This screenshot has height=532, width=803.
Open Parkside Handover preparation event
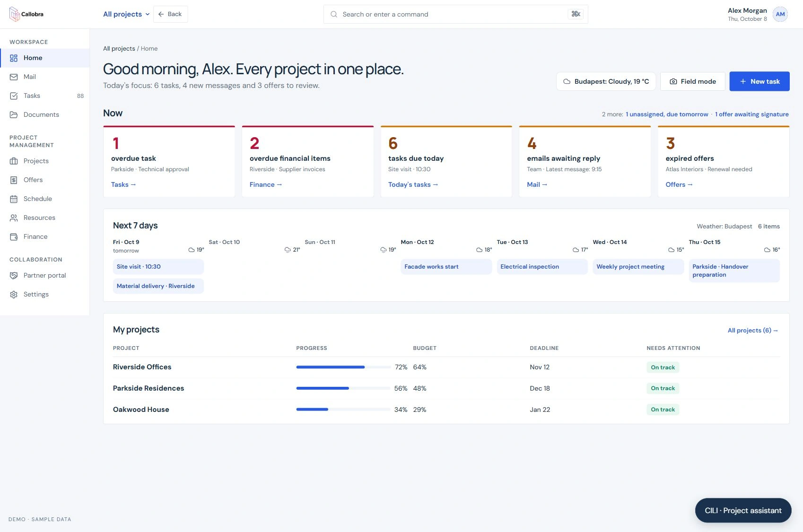pyautogui.click(x=734, y=271)
